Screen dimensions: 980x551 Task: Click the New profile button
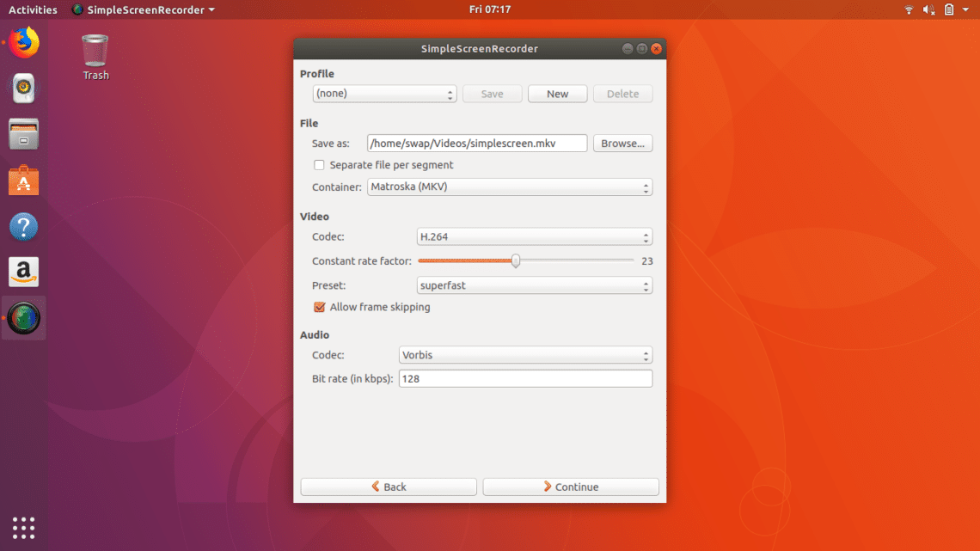pyautogui.click(x=558, y=94)
